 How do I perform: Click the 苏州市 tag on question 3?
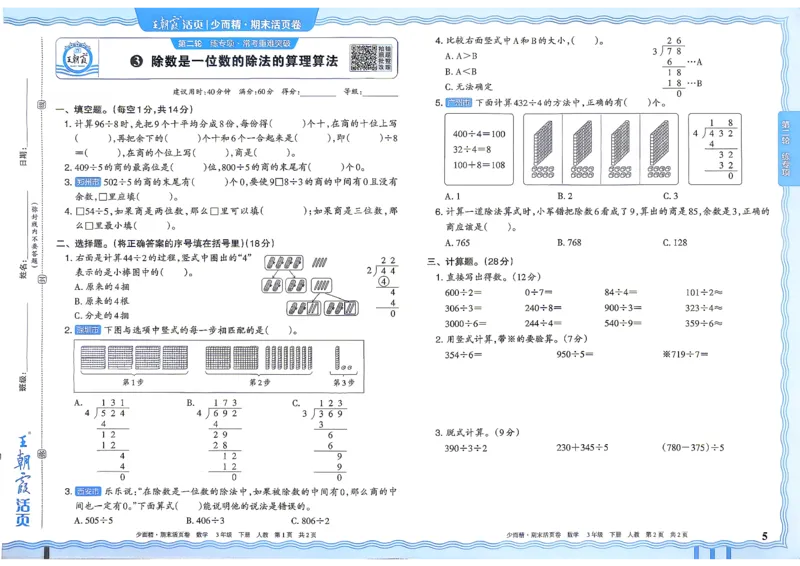(88, 182)
